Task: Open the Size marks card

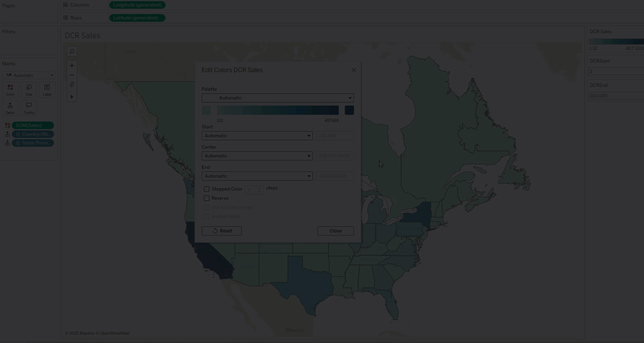Action: 29,90
